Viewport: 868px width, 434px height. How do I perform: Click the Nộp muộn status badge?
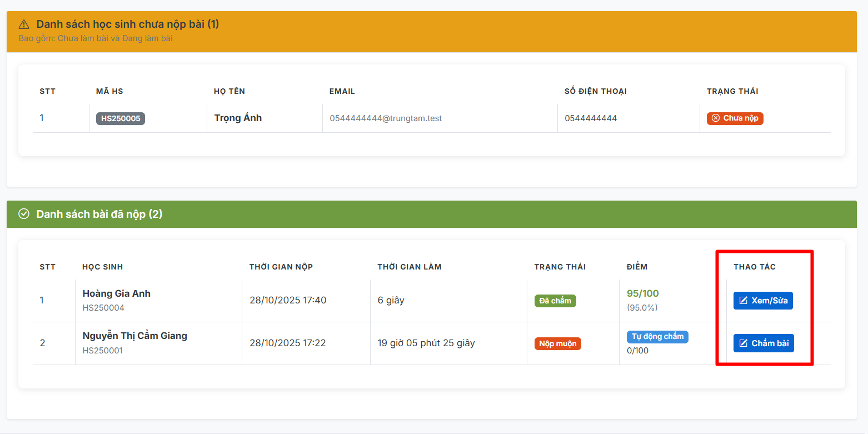tap(557, 343)
